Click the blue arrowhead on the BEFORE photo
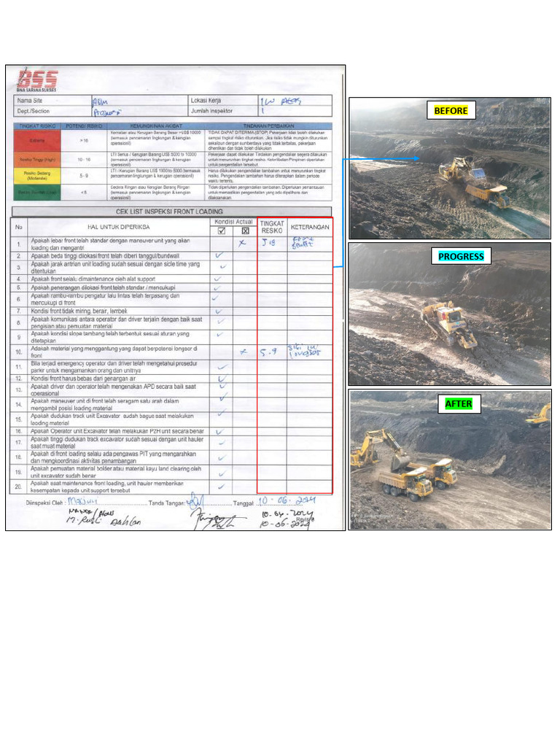 [x=416, y=158]
